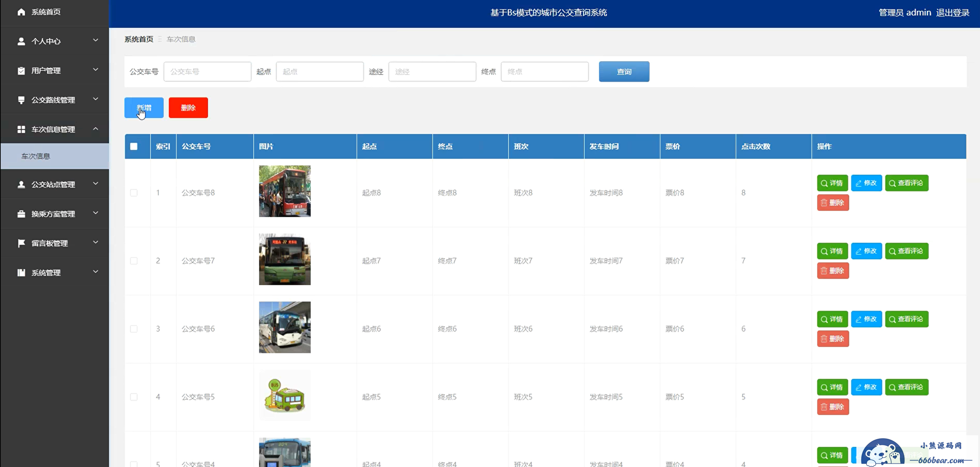980x467 pixels.
Task: Click the blue 查询 button
Action: [624, 71]
